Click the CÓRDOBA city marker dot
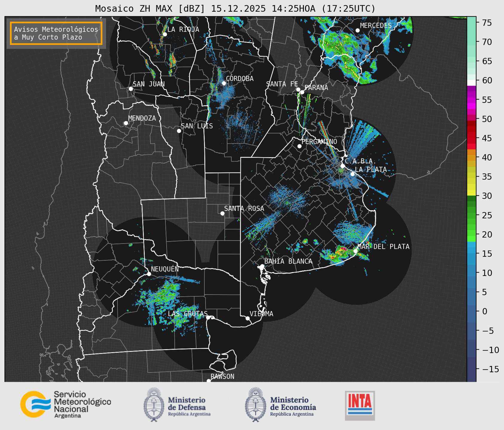The height and width of the screenshot is (430, 504). (224, 83)
